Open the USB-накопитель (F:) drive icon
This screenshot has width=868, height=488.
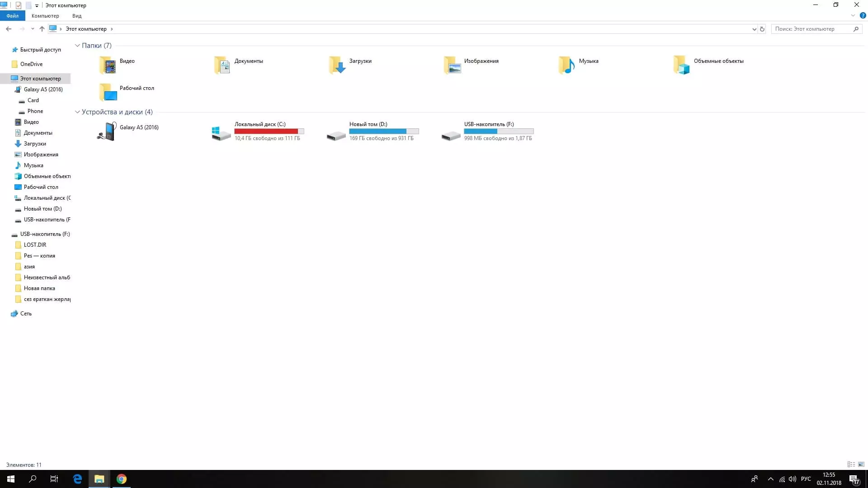[451, 135]
